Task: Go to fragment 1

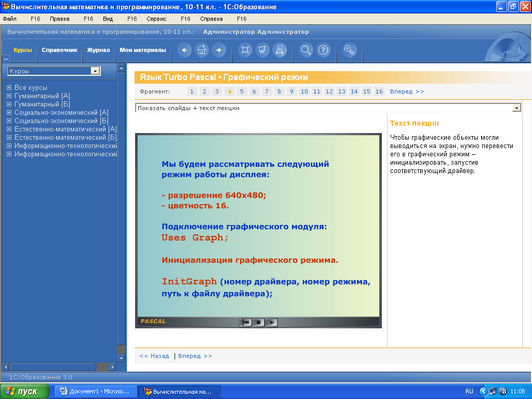Action: 192,91
